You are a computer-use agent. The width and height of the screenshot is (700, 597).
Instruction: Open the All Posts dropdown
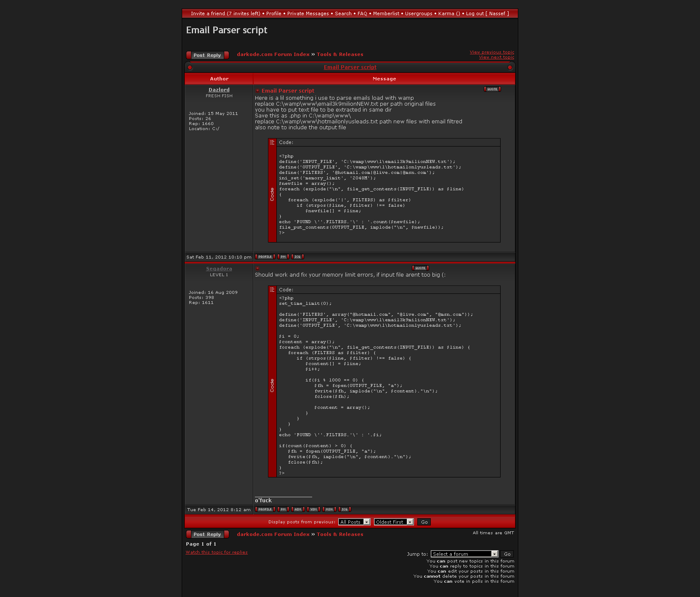point(354,522)
